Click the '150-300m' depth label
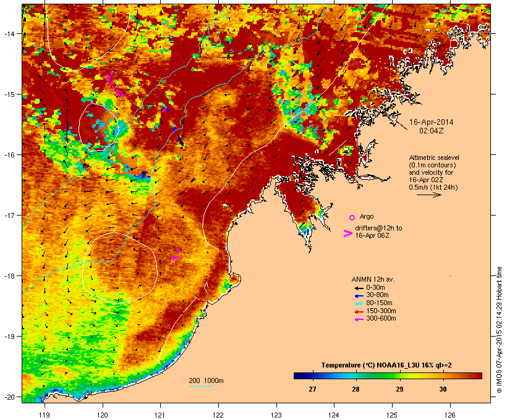The height and width of the screenshot is (420, 507). click(x=381, y=311)
